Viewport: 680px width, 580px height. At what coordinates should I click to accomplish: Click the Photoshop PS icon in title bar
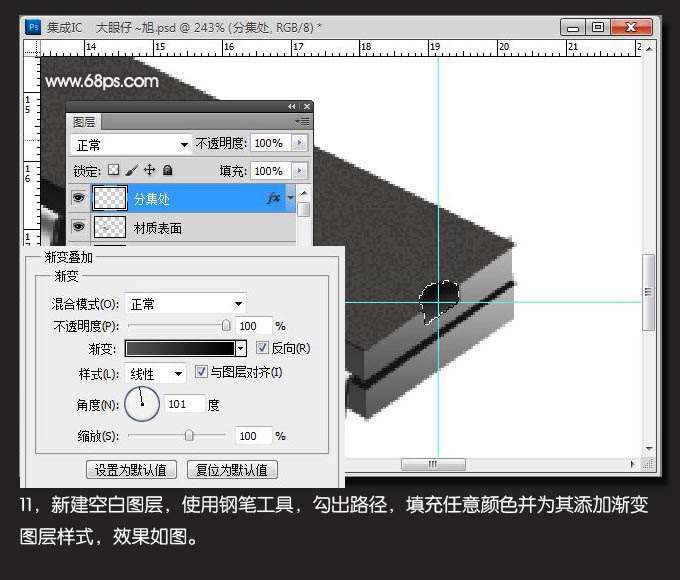[33, 27]
